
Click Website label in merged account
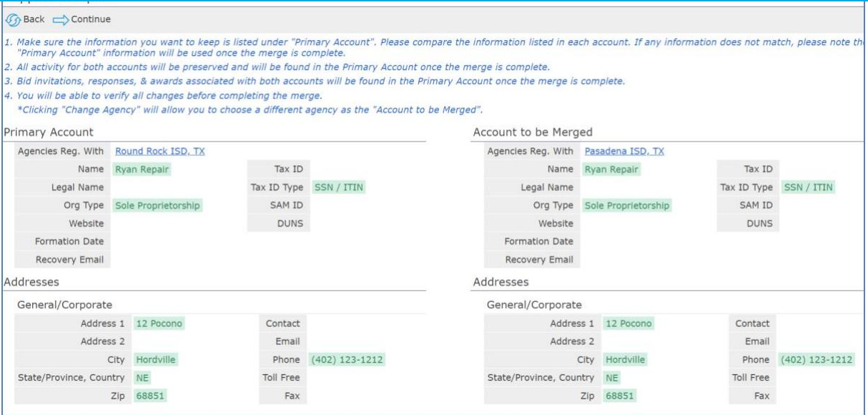556,224
